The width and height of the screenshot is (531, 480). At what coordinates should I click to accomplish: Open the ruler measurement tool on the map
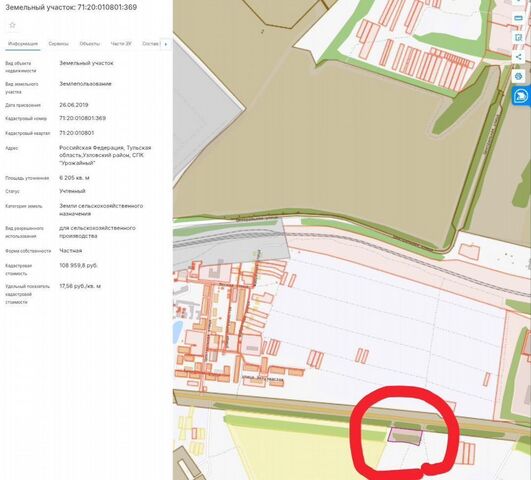(x=518, y=18)
